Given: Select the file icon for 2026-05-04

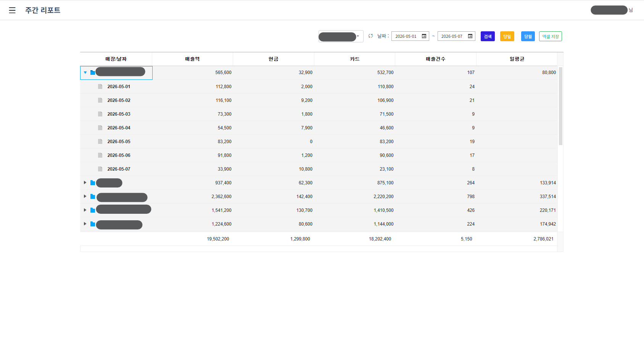Looking at the screenshot, I should (x=100, y=128).
